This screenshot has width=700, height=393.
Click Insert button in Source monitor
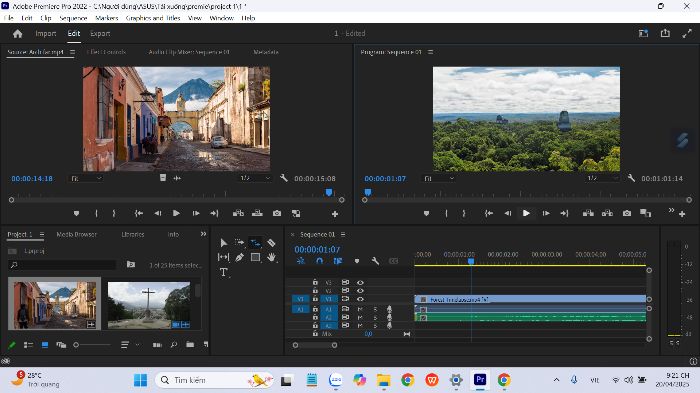point(238,213)
